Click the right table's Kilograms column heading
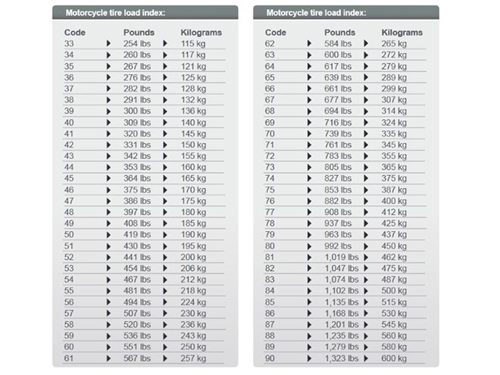 [x=402, y=32]
